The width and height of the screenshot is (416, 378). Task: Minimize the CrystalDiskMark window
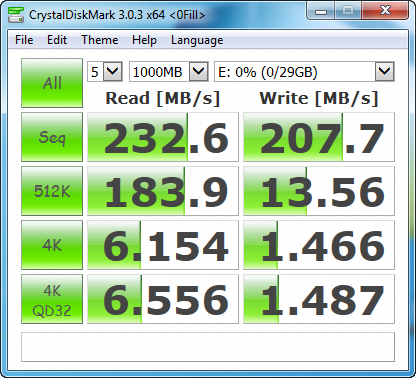321,11
